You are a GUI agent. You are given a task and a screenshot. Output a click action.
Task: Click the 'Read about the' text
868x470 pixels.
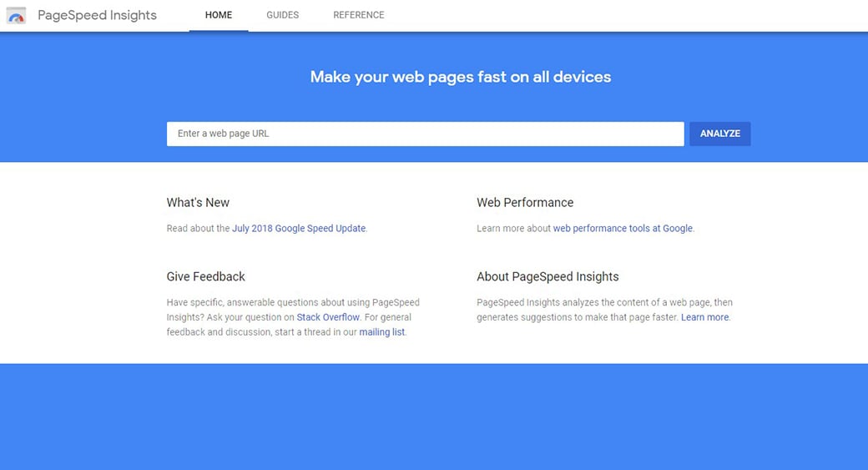click(x=198, y=228)
